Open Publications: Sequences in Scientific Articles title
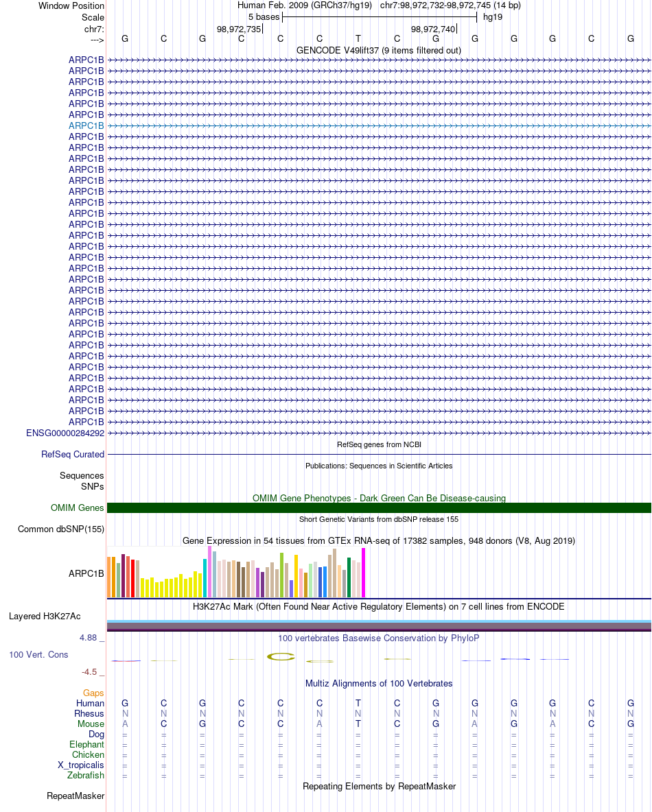Image resolution: width=652 pixels, height=812 pixels. coord(379,466)
